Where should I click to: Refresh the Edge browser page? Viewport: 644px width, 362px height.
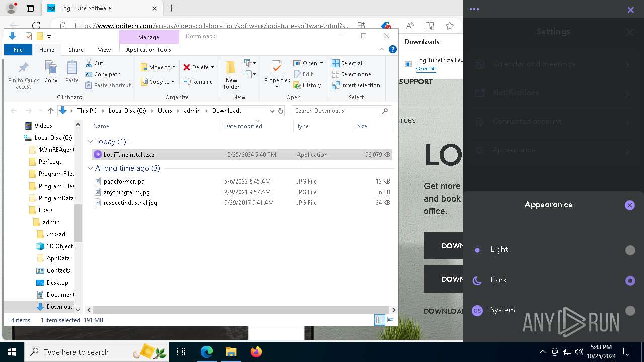point(36,26)
